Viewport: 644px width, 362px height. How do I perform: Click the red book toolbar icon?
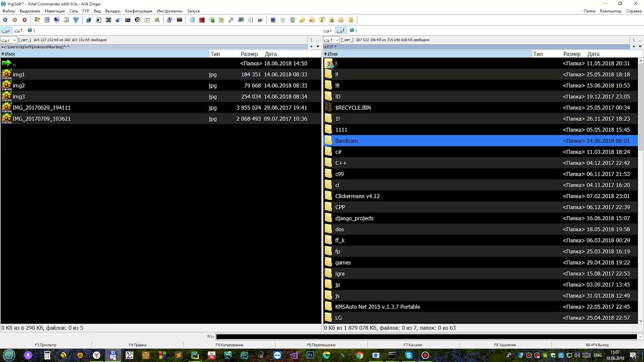(x=202, y=20)
